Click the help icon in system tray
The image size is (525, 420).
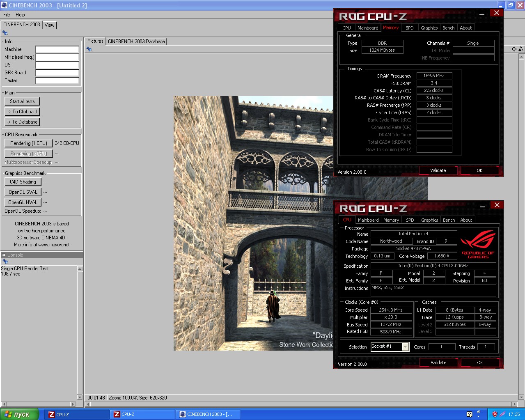(469, 414)
